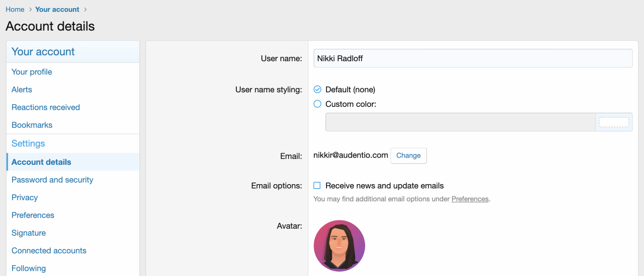
Task: Open the Preferences link under email options
Action: point(470,199)
